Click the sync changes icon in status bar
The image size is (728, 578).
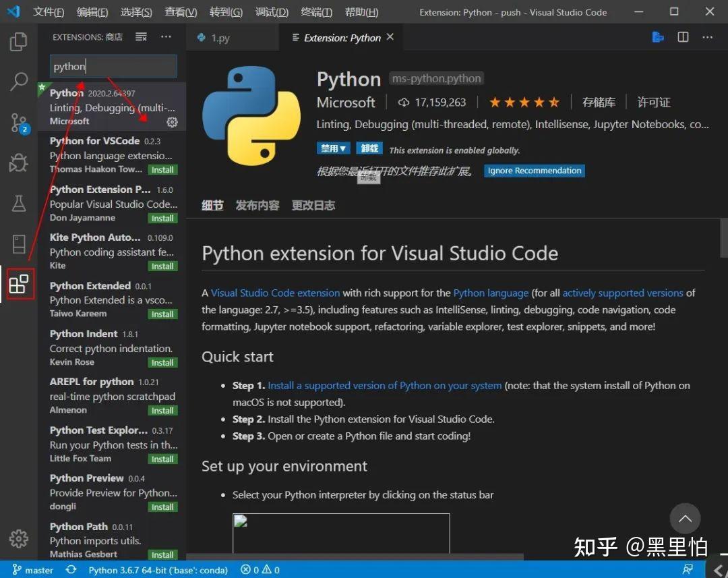pyautogui.click(x=71, y=570)
